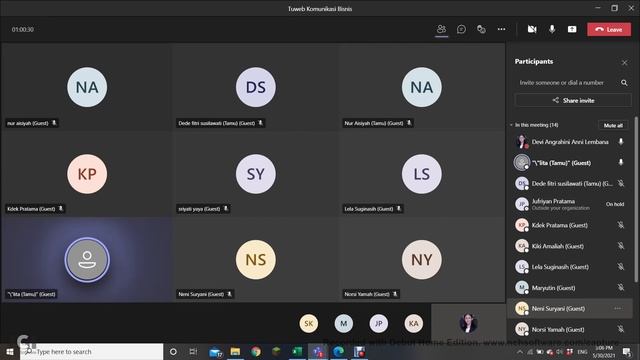Viewport: 640px width, 360px height.
Task: Click the active speaker lita (Tamu) avatar tile
Action: (87, 260)
